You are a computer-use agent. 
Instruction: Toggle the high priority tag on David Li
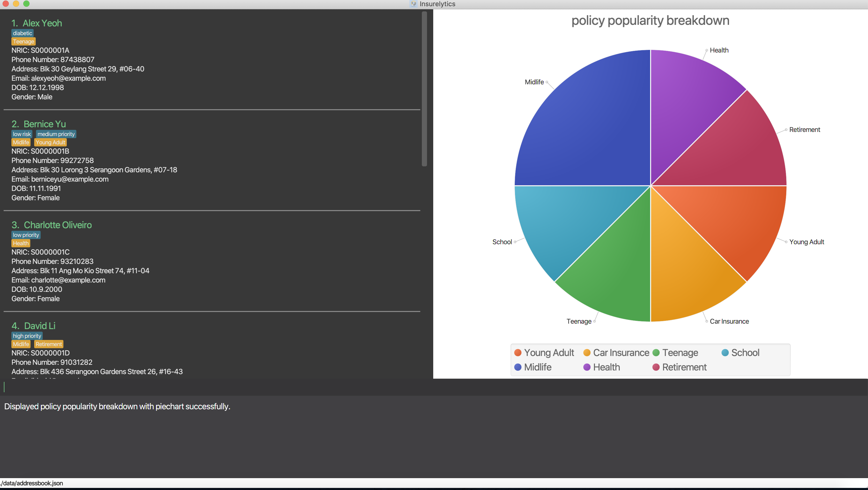tap(27, 336)
